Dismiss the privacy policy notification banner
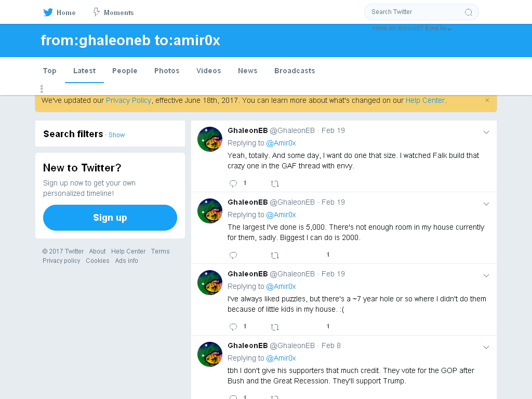The width and height of the screenshot is (532, 399). click(487, 100)
